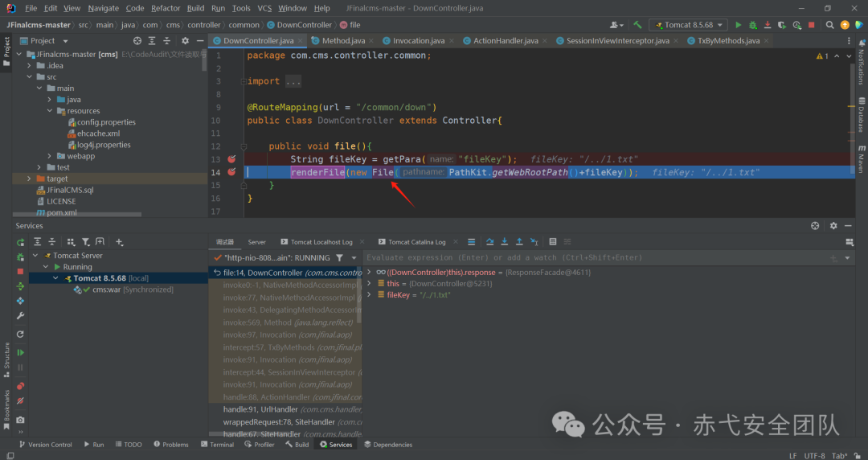The height and width of the screenshot is (460, 868).
Task: Open the Refactor menu
Action: (166, 8)
